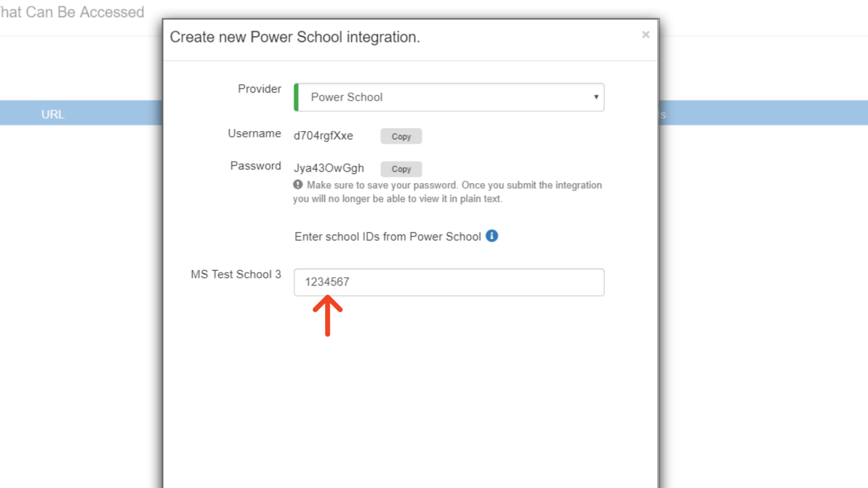
Task: Click the MS Test School 3 label
Action: 236,274
